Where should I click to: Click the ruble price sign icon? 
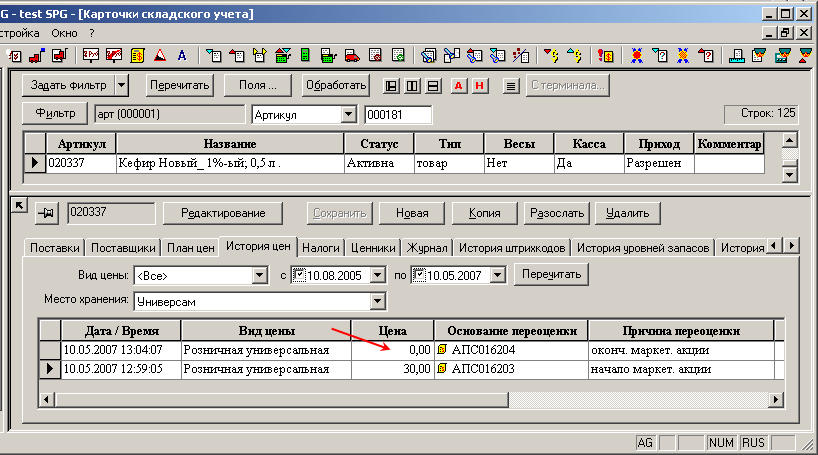coord(91,55)
